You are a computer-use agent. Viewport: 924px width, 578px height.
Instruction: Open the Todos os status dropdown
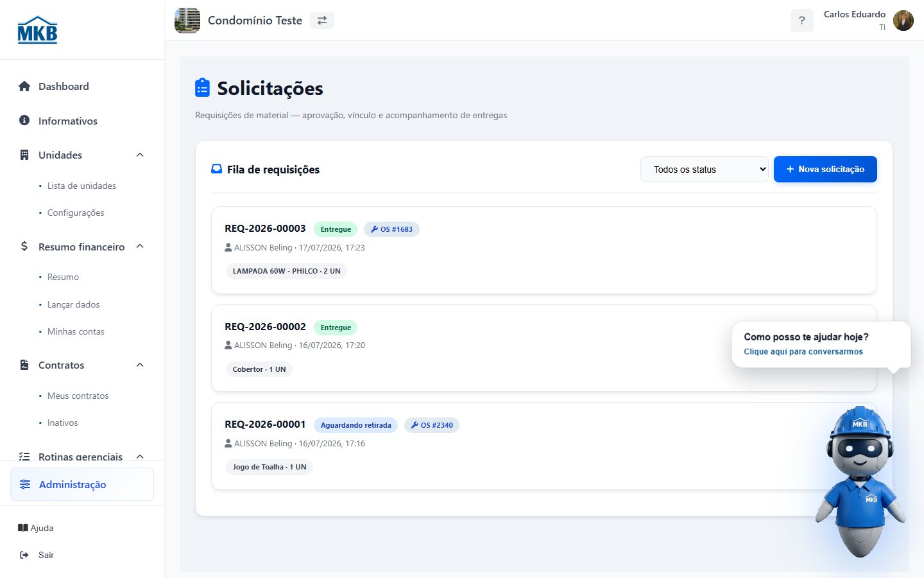(704, 170)
